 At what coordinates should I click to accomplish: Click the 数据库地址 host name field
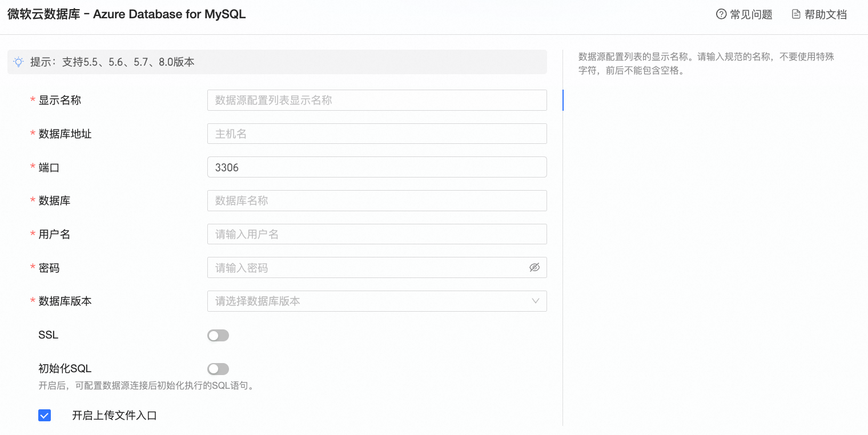(x=377, y=134)
